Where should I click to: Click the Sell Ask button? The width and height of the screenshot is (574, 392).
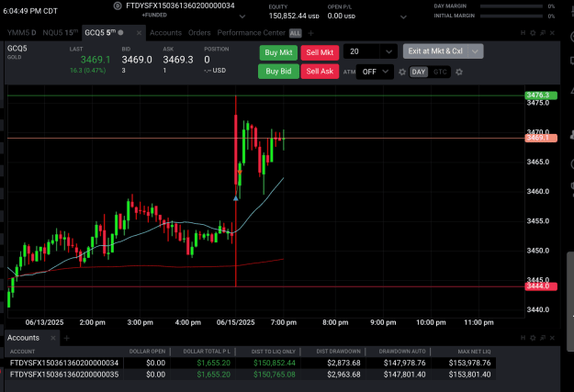click(320, 72)
